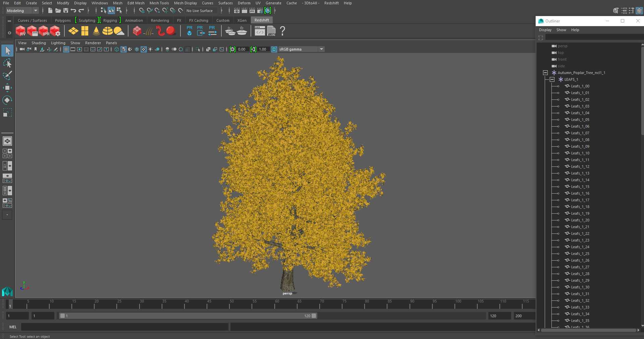This screenshot has width=644, height=339.
Task: Switch to the Polygons shelf tab
Action: click(63, 20)
